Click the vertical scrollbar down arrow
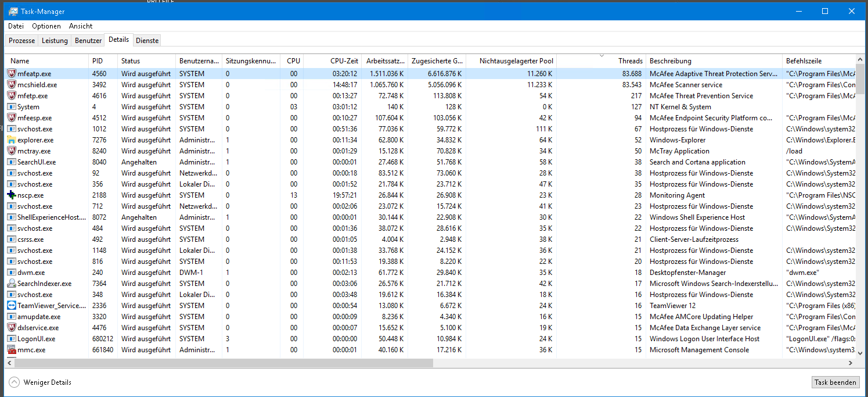 [860, 353]
